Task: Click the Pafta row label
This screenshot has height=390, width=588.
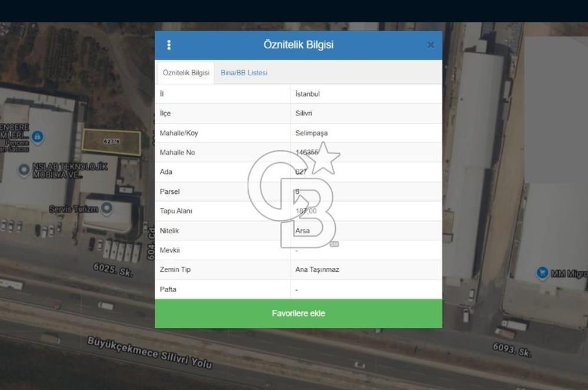Action: (x=168, y=289)
